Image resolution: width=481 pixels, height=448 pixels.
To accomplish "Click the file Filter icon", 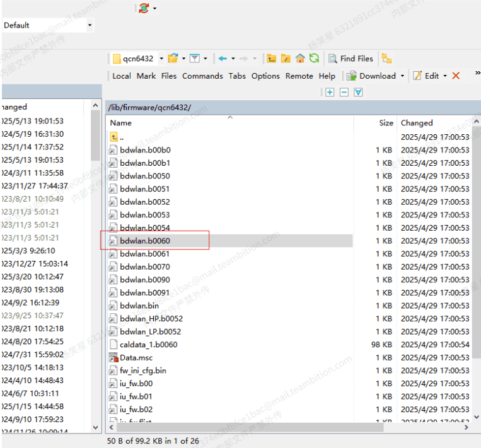I will pos(195,58).
